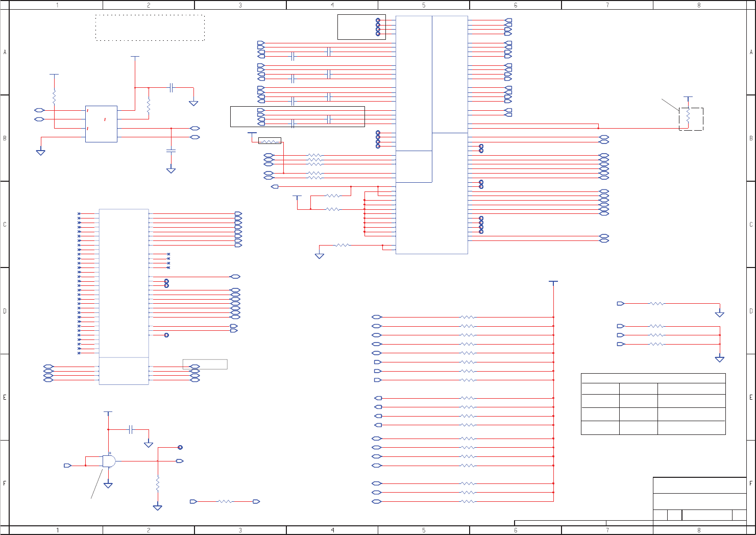The image size is (756, 535).
Task: Click the ground symbol directly beneath the AND gate
Action: (108, 485)
